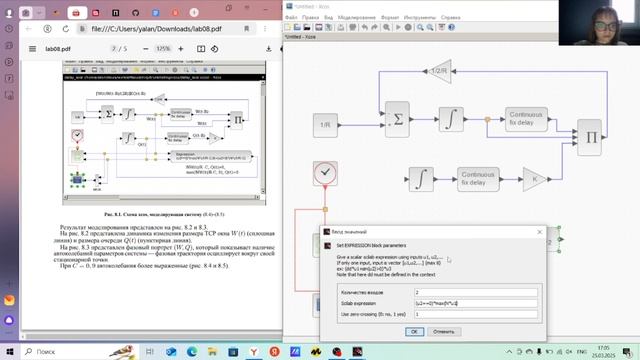Click the Undo arrow in Xcos toolbar
The height and width of the screenshot is (360, 640).
[364, 27]
